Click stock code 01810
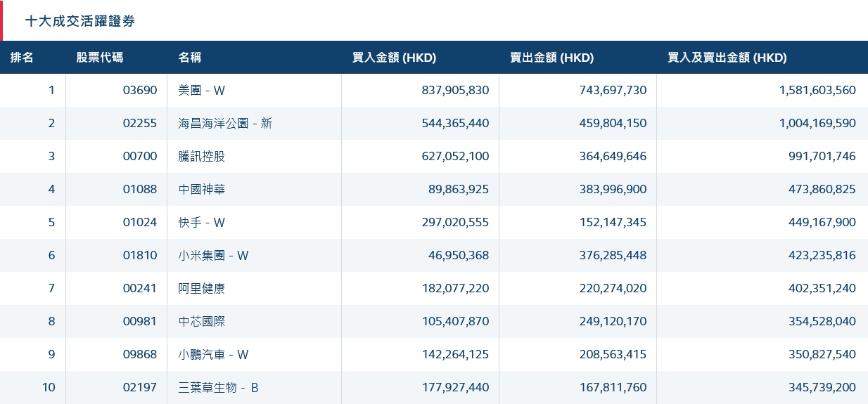The height and width of the screenshot is (404, 868). click(x=140, y=255)
